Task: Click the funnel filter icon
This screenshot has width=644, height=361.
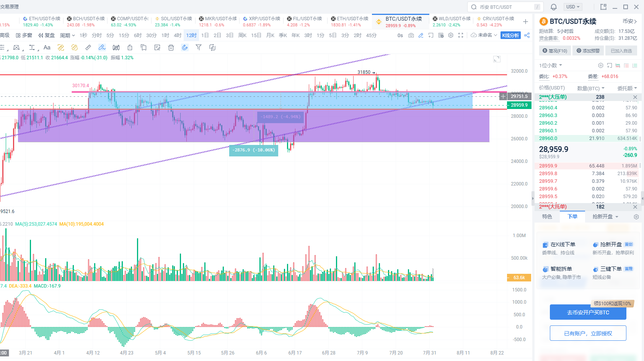Action: pyautogui.click(x=199, y=47)
